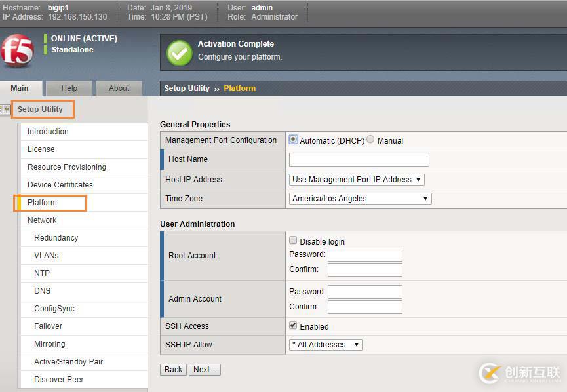Click the Admin Account Confirm field
Screen dimensions: 567x392
(x=364, y=307)
